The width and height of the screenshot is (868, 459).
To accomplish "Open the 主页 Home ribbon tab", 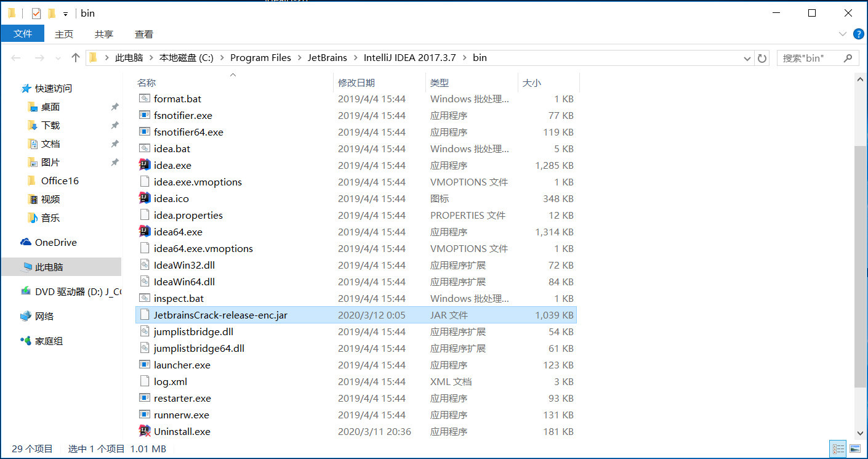I will click(x=64, y=34).
